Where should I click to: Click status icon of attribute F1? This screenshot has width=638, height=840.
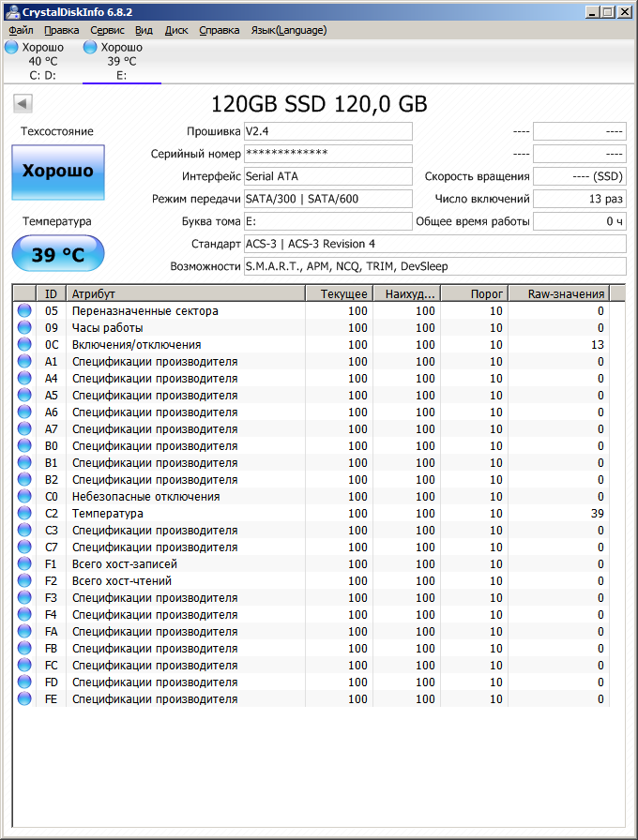[24, 563]
